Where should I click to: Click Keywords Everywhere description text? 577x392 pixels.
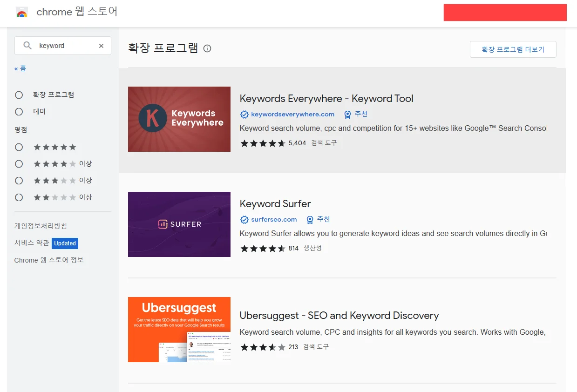tap(394, 128)
